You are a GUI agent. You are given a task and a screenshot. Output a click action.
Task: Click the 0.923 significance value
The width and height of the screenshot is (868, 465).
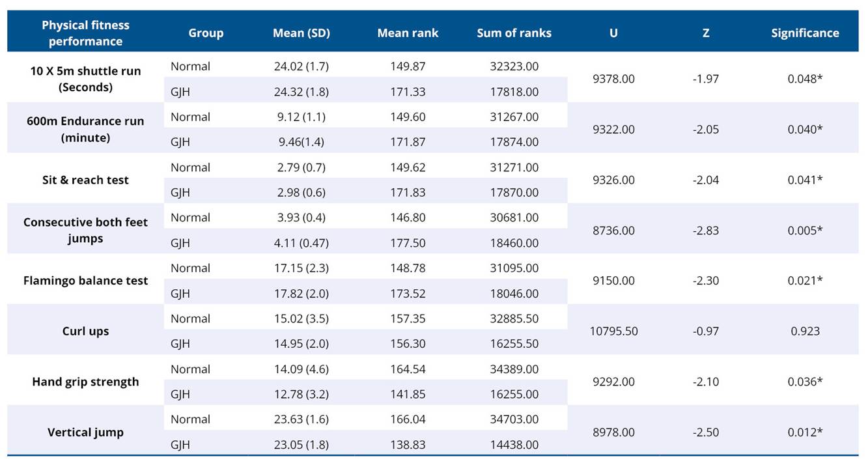pos(805,331)
